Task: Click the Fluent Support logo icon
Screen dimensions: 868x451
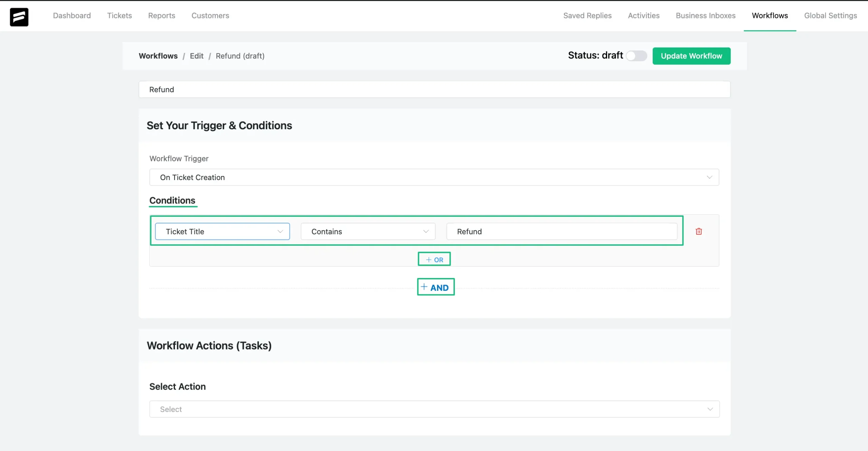Action: point(19,17)
